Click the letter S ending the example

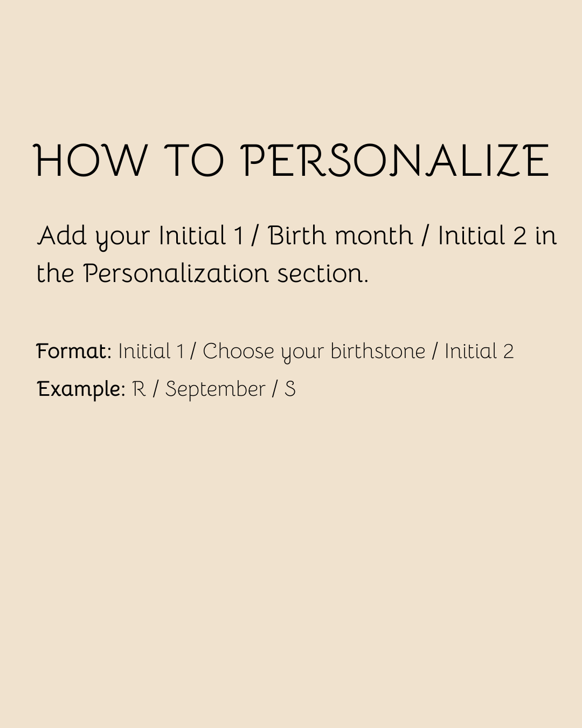coord(290,389)
